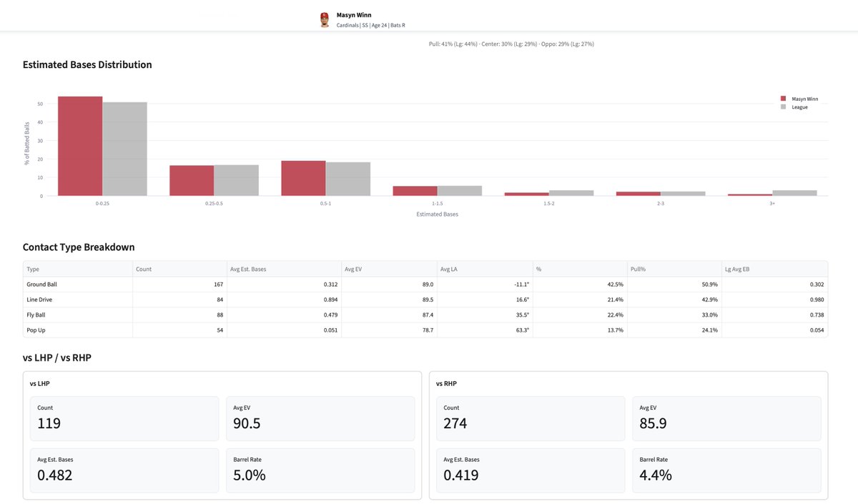Viewport: 858px width, 504px height.
Task: Click Pop Up Avg LA value 63.3°
Action: [521, 330]
